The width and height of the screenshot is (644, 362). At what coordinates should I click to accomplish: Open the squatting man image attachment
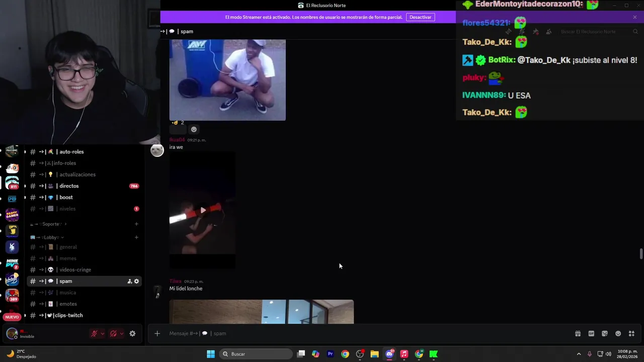(227, 80)
